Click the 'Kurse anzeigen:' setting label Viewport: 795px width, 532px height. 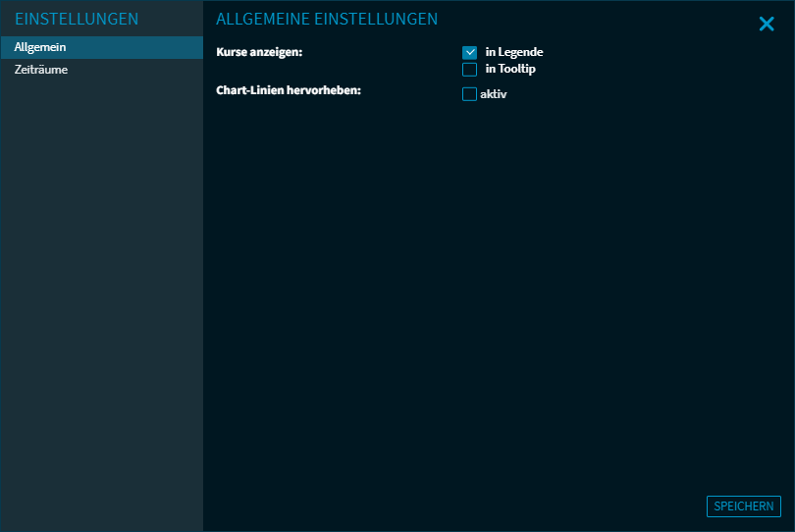[259, 51]
